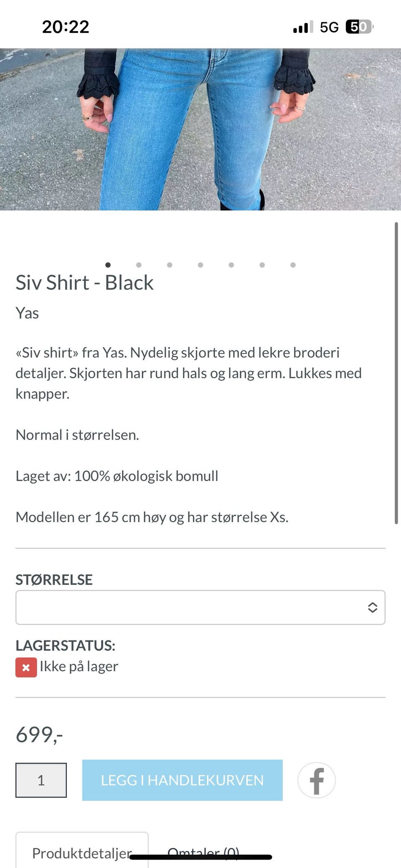Screen dimensions: 401x868
Task: Tap the 5G network indicator
Action: 329,28
